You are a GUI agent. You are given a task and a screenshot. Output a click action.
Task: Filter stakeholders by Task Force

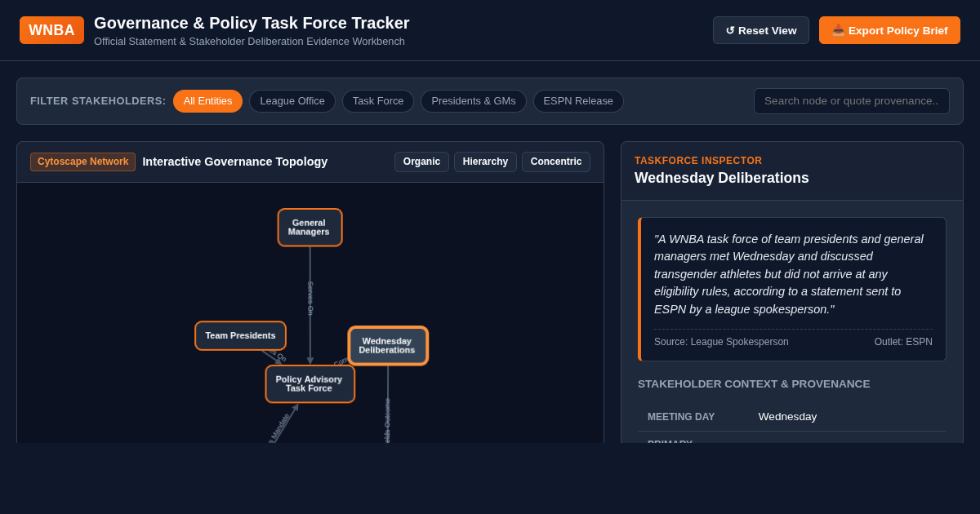[x=378, y=101]
